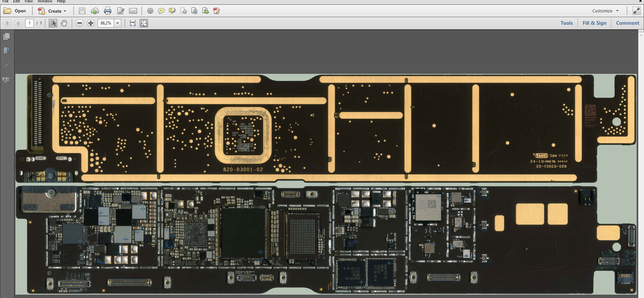Viewport: 644px width, 298px height.
Task: Click the page number field
Action: [x=30, y=23]
